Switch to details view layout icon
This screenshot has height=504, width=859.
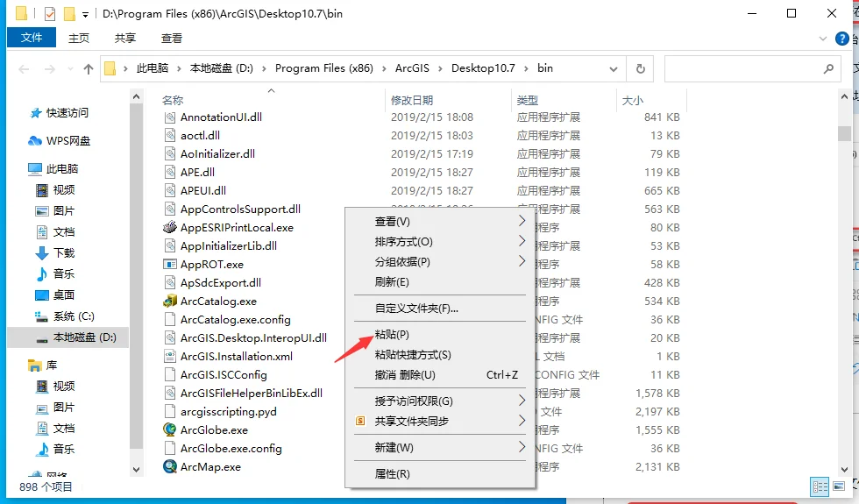pyautogui.click(x=820, y=486)
